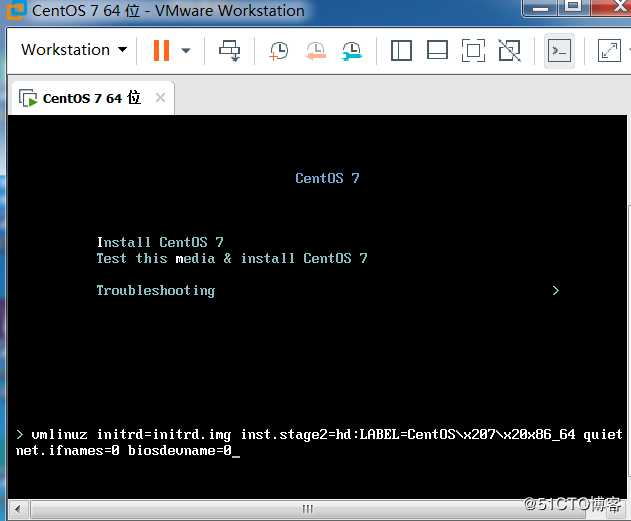Image resolution: width=631 pixels, height=521 pixels.
Task: Toggle Unity mode icon
Action: (509, 51)
